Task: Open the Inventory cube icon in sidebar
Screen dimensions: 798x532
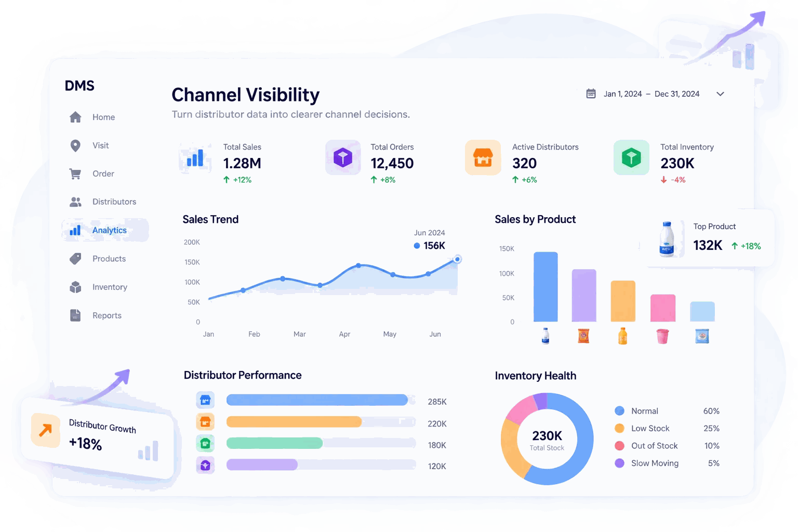Action: click(75, 287)
